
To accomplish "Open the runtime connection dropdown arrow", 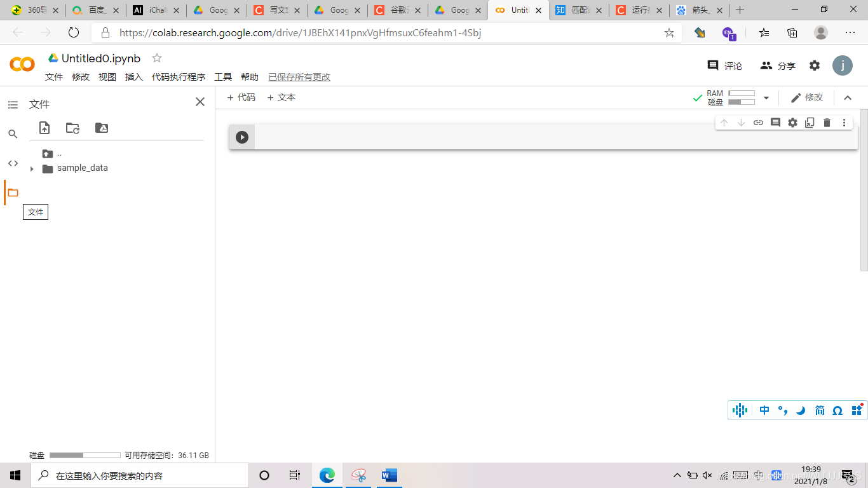I will (766, 98).
